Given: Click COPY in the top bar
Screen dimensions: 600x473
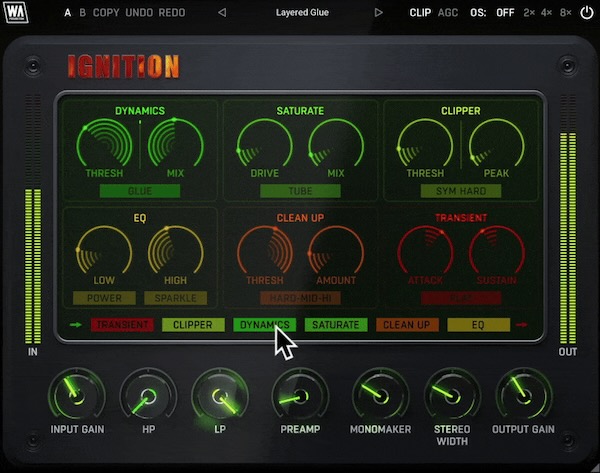Looking at the screenshot, I should pos(106,13).
